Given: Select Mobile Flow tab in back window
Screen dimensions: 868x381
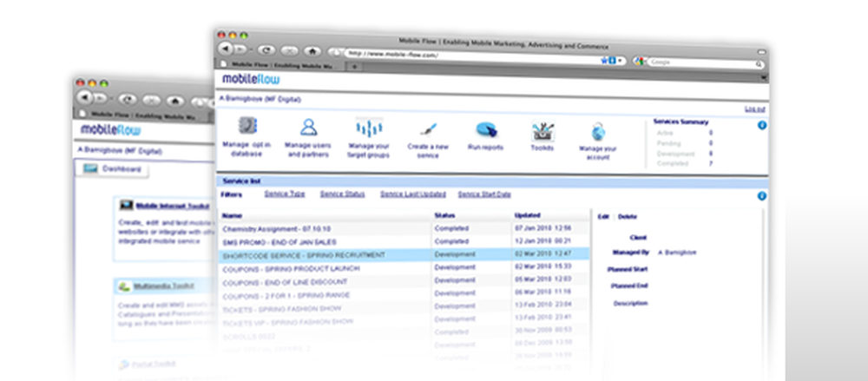Looking at the screenshot, I should (141, 115).
